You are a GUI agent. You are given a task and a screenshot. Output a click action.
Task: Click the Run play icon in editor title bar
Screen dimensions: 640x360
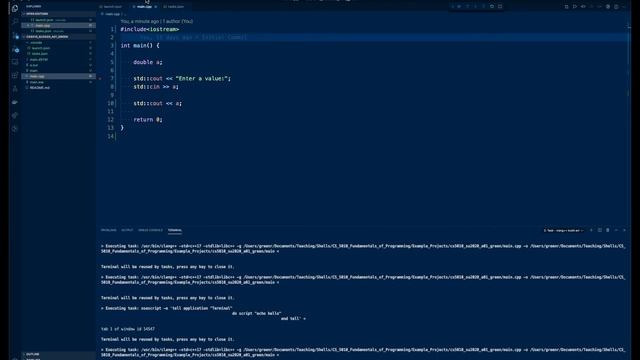575,7
